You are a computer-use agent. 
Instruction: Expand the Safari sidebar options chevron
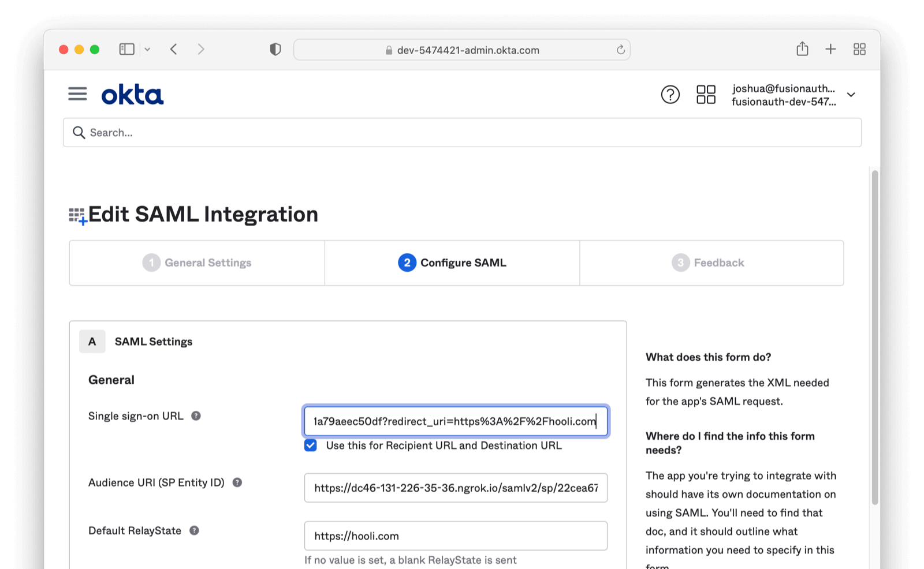coord(147,50)
